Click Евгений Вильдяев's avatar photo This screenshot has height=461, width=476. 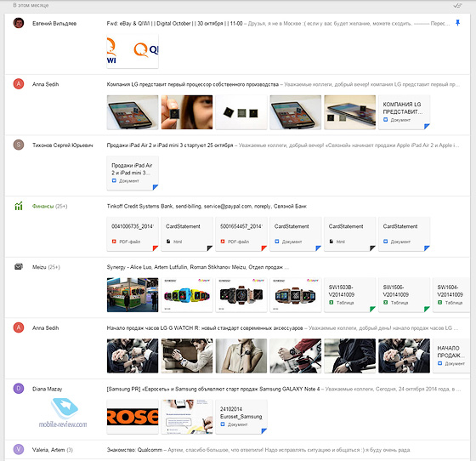(x=19, y=23)
